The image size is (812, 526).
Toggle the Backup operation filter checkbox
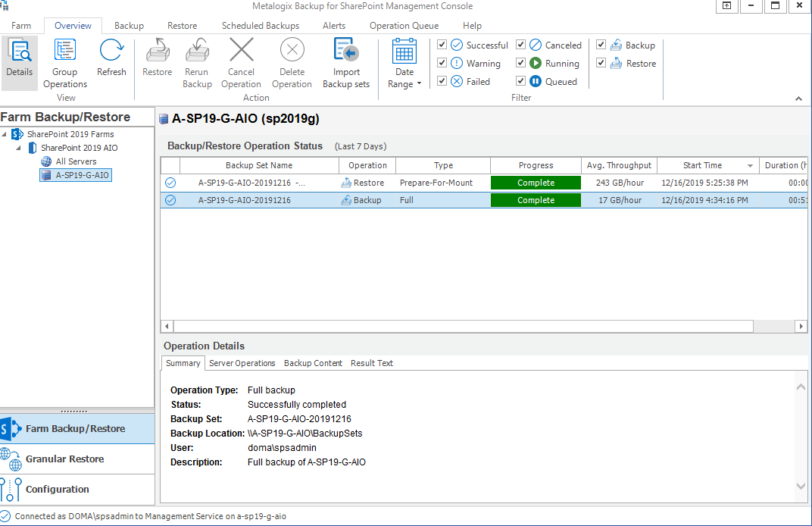(x=601, y=45)
